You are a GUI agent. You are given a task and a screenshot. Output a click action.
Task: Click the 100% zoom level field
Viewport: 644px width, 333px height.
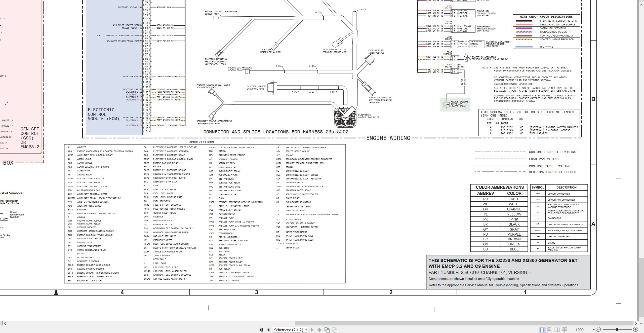(x=580, y=330)
